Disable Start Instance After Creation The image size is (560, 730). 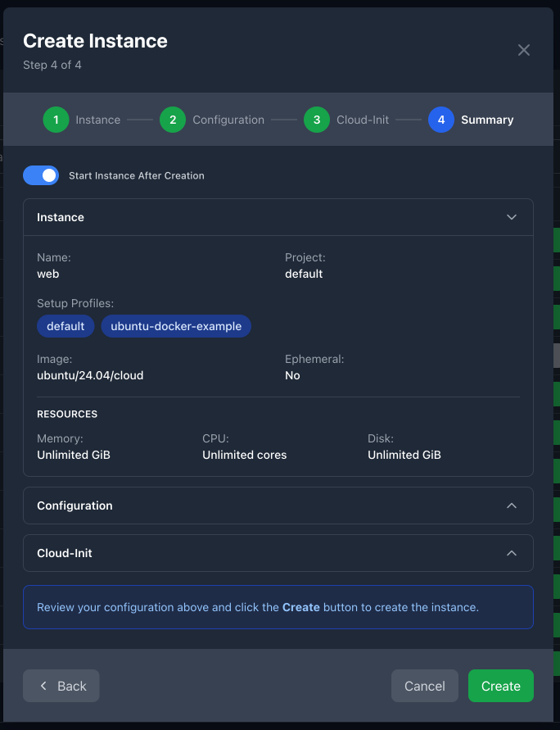(x=41, y=175)
